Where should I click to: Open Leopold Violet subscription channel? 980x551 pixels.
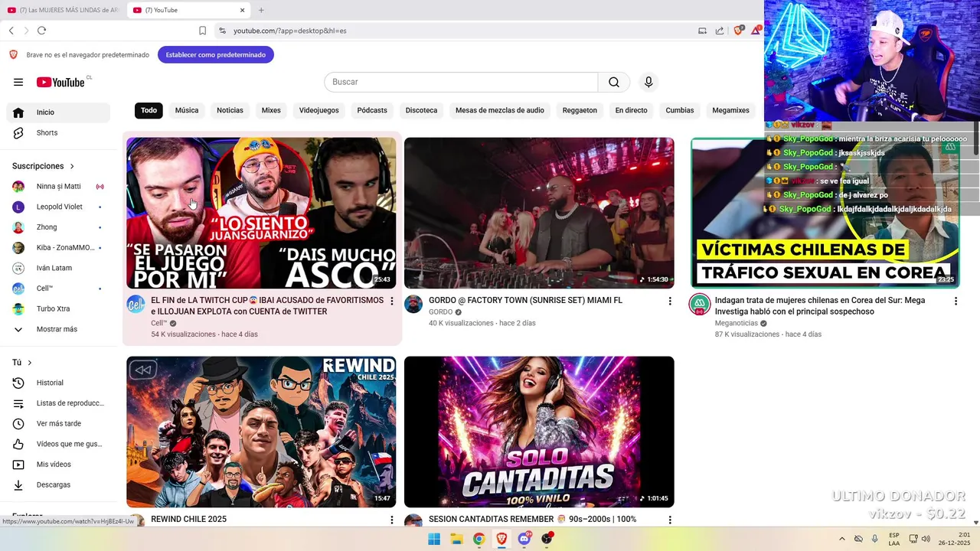pos(58,207)
